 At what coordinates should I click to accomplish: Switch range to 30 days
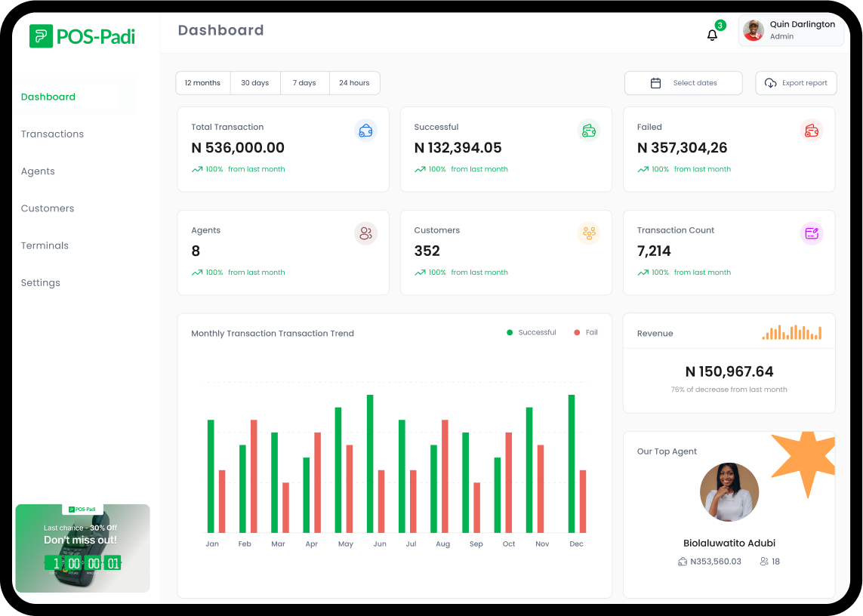(255, 83)
